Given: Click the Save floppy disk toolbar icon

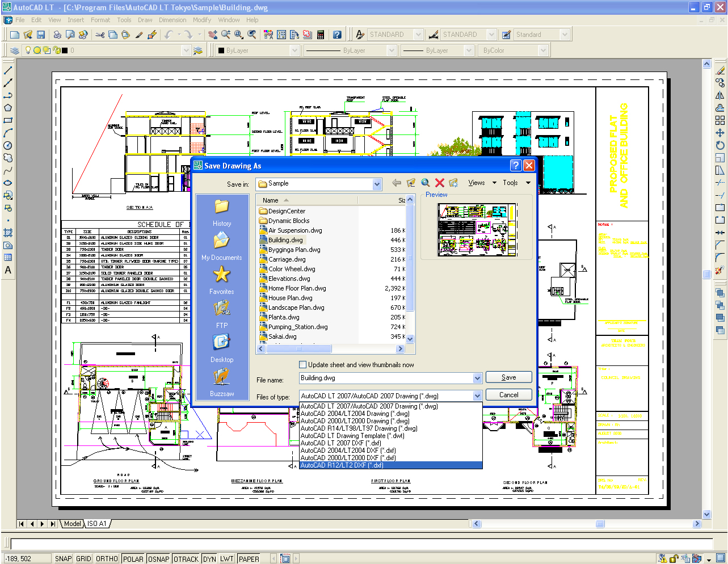Looking at the screenshot, I should [41, 35].
